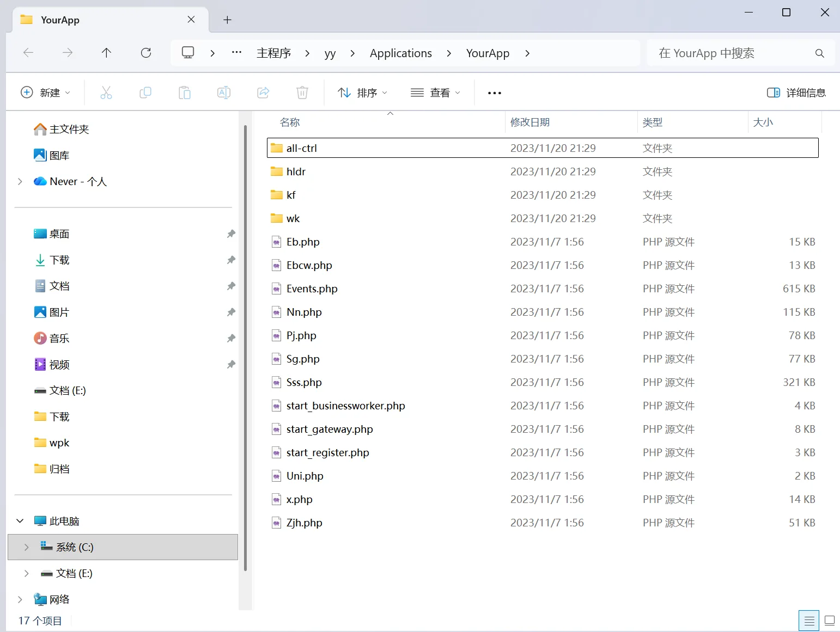Refresh the current folder view
This screenshot has width=840, height=632.
146,53
